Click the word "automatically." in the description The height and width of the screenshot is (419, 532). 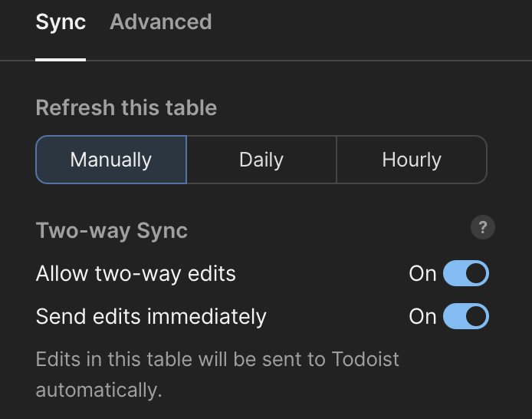(x=99, y=389)
